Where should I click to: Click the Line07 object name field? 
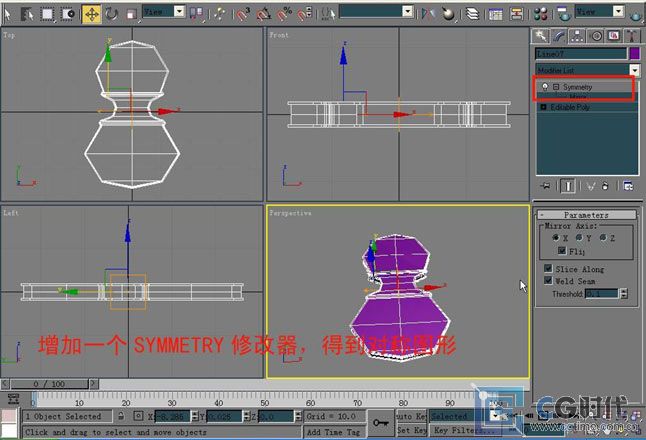(581, 54)
